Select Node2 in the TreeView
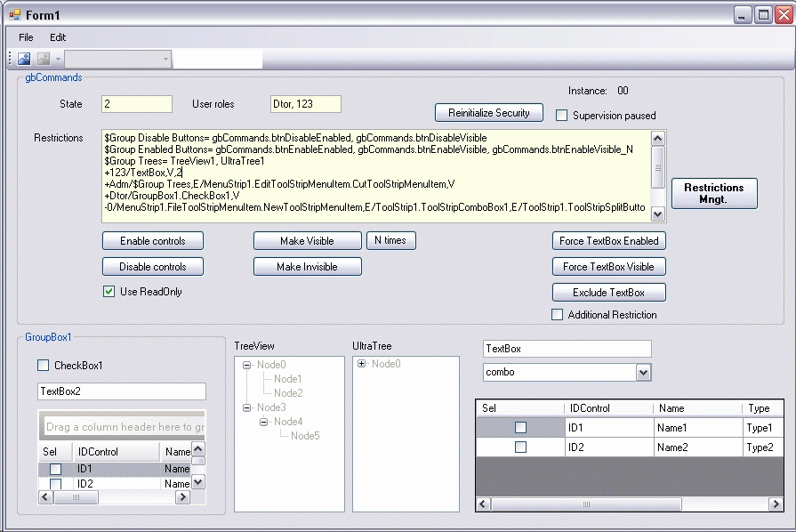 click(288, 393)
